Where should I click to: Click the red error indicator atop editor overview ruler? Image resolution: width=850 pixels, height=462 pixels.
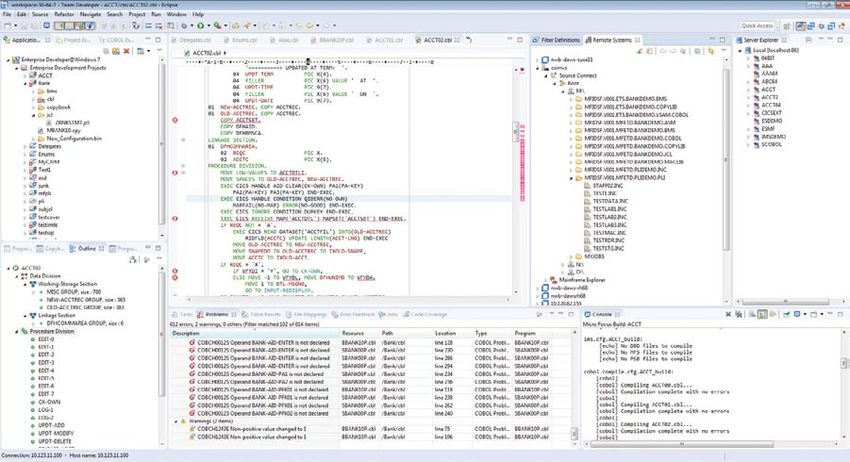pos(522,69)
